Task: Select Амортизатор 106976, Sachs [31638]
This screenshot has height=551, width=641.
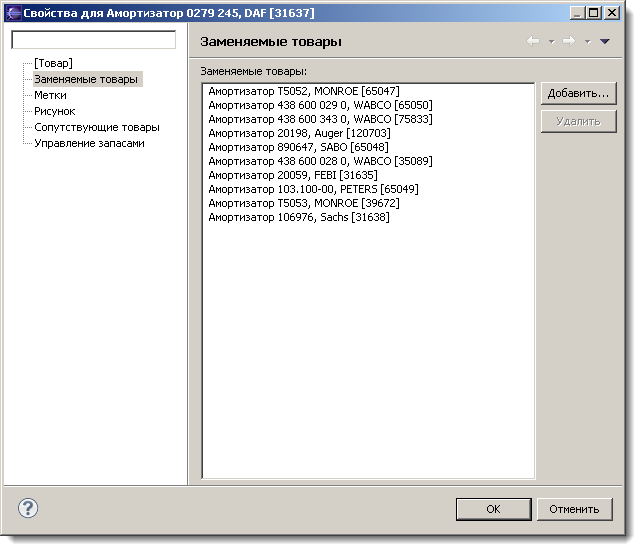Action: pos(299,217)
